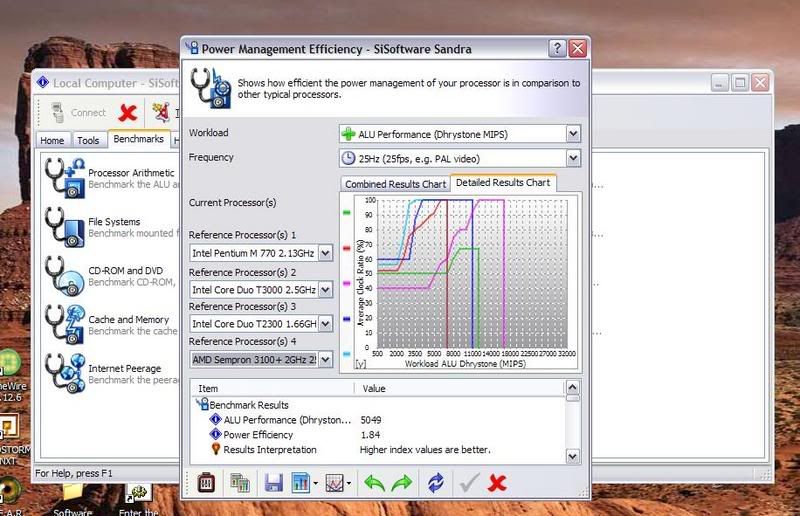Click the value 1.84
Viewport: 800px width, 516px height.
[x=370, y=435]
